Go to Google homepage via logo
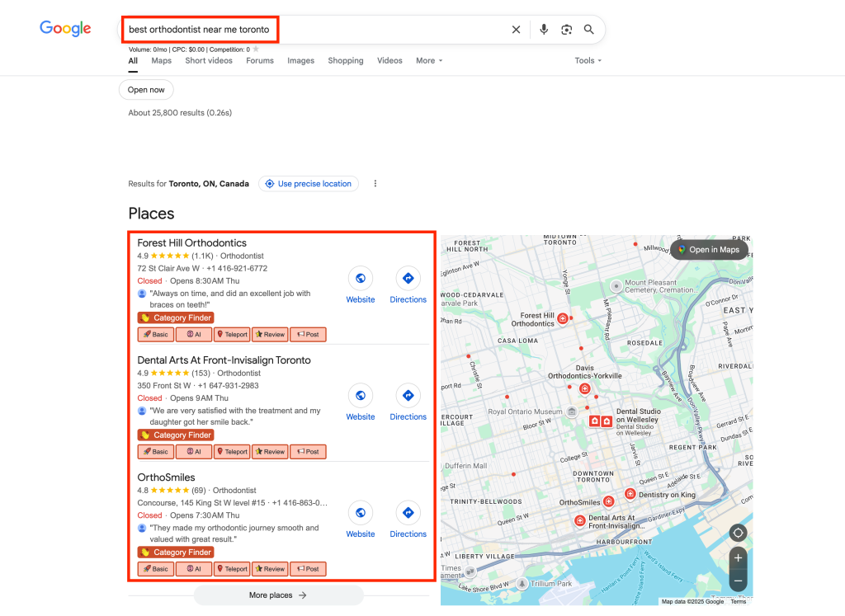Screen dimensions: 845x616 (x=65, y=29)
